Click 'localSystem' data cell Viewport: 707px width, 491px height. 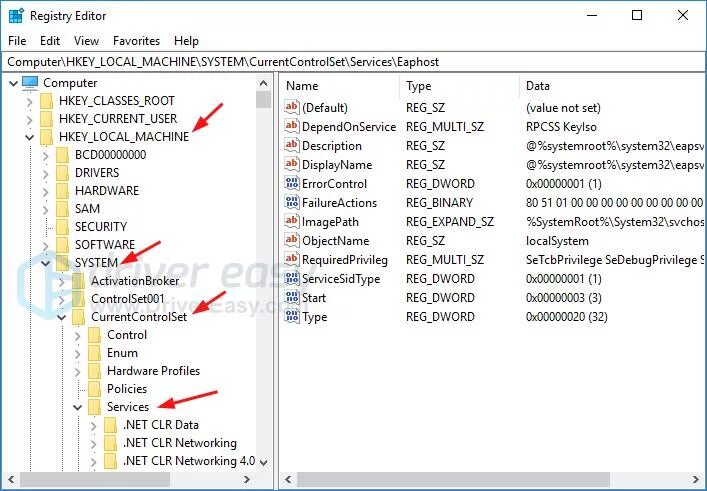(x=557, y=241)
